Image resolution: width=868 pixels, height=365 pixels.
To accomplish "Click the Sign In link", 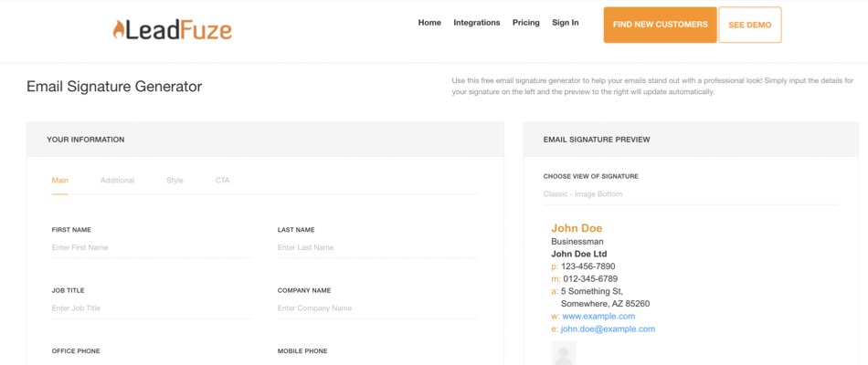I will pyautogui.click(x=566, y=23).
